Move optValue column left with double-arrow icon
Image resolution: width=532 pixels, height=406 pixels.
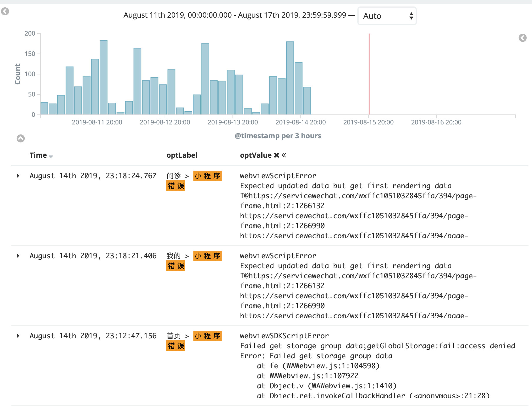pyautogui.click(x=284, y=155)
